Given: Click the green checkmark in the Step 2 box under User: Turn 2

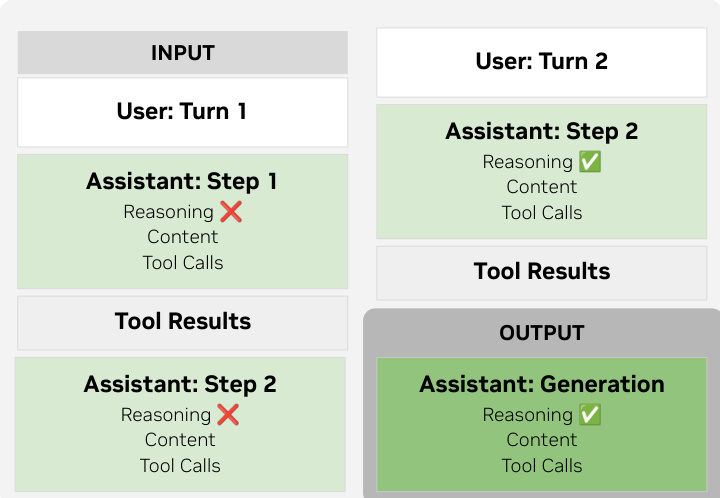Looking at the screenshot, I should [x=590, y=162].
